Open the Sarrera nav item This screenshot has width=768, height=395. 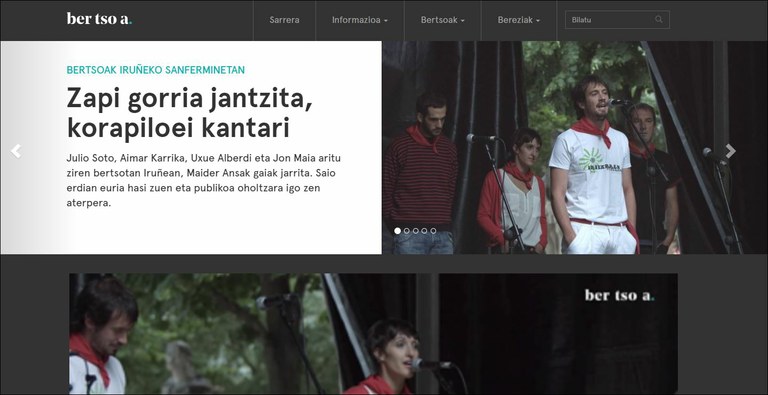(x=284, y=20)
